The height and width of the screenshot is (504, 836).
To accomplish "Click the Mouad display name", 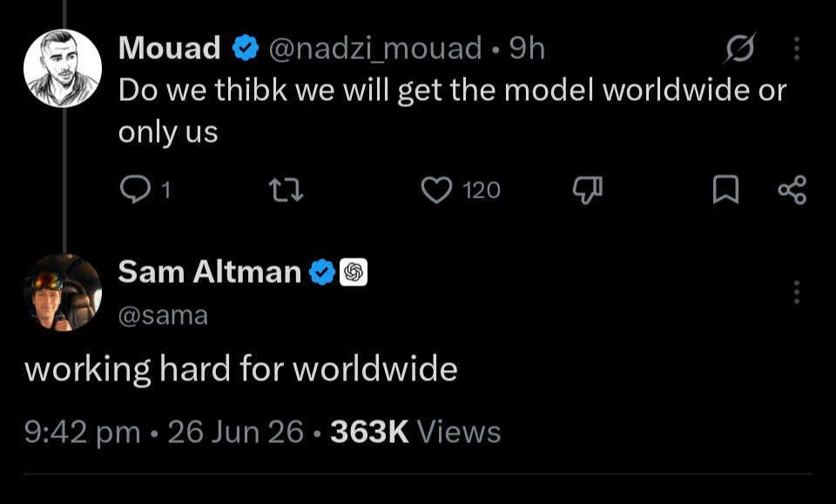I will [x=169, y=48].
